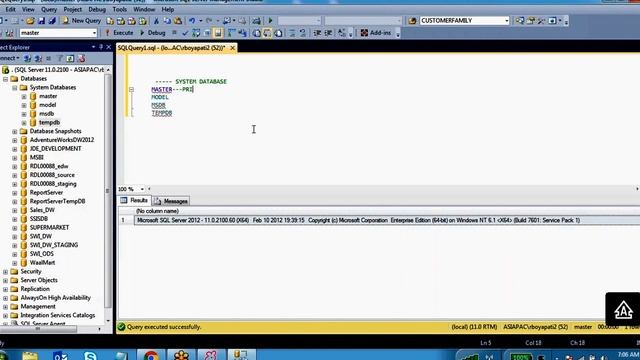Select the WaalMart database in the tree
The height and width of the screenshot is (360, 640).
pos(42,263)
